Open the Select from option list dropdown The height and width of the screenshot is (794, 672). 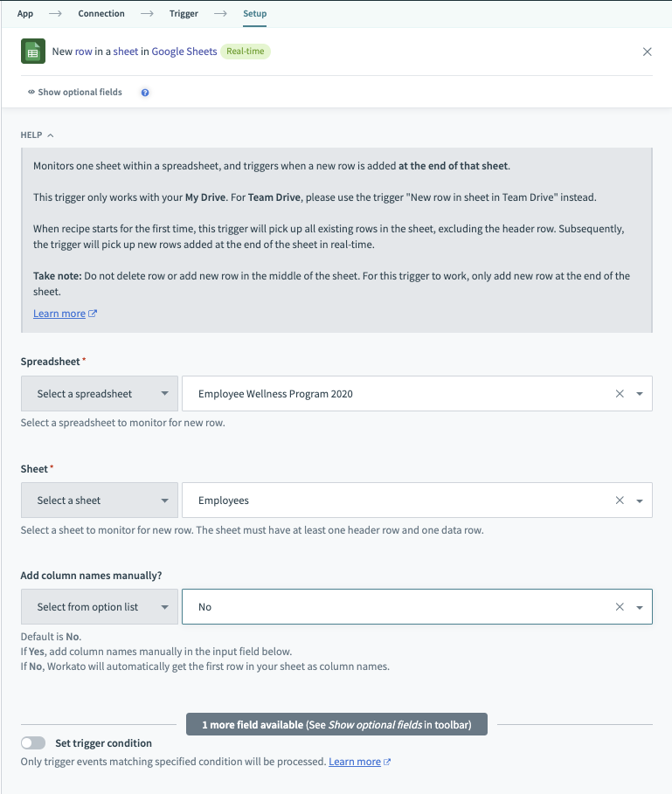(100, 607)
